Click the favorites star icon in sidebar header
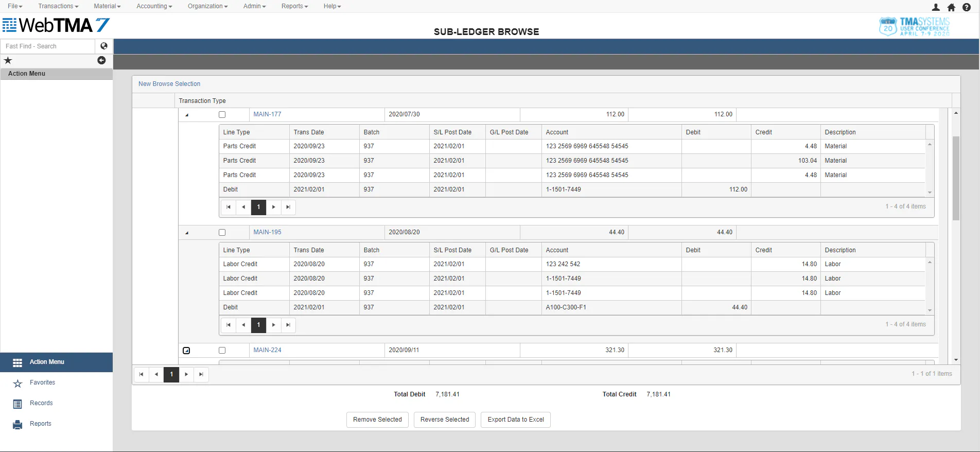Viewport: 980px width, 452px height. point(8,60)
